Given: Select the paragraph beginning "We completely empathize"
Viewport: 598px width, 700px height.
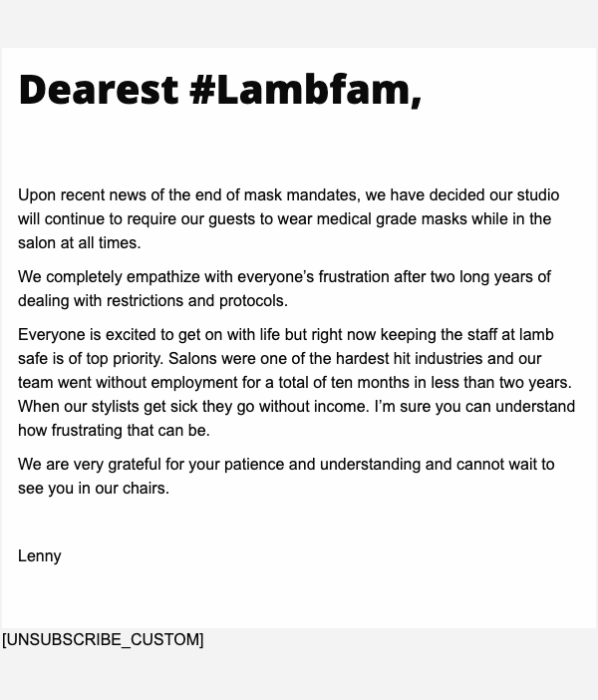Looking at the screenshot, I should pos(284,288).
